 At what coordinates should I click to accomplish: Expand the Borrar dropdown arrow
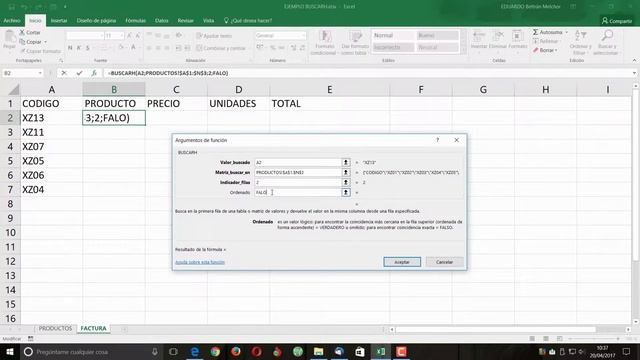556,50
